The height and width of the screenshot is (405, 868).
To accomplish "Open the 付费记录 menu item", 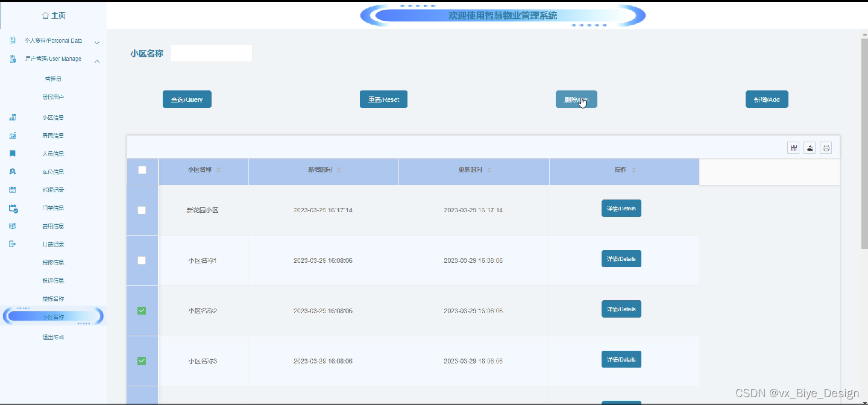I will (53, 244).
